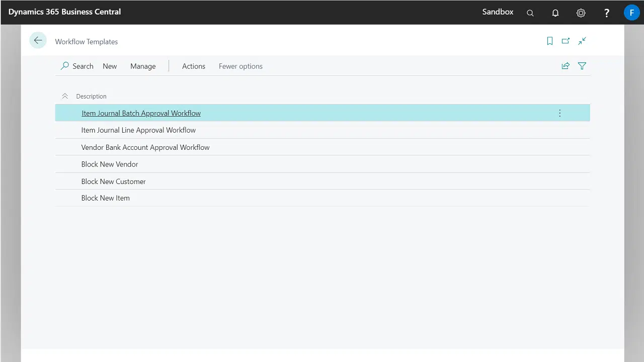
Task: Select Vendor Bank Account Approval Workflow row
Action: [x=323, y=147]
